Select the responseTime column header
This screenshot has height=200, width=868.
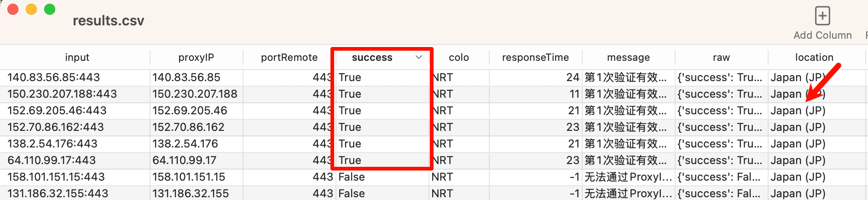(535, 58)
